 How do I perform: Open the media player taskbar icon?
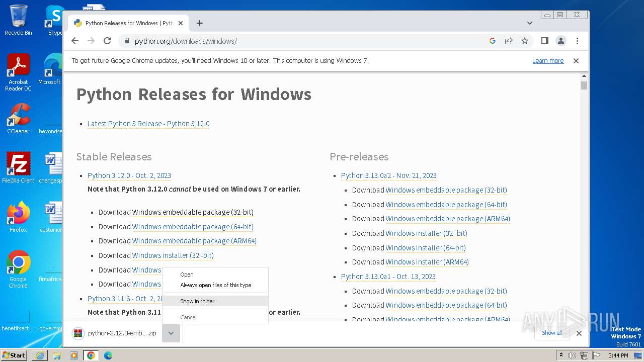(74, 355)
